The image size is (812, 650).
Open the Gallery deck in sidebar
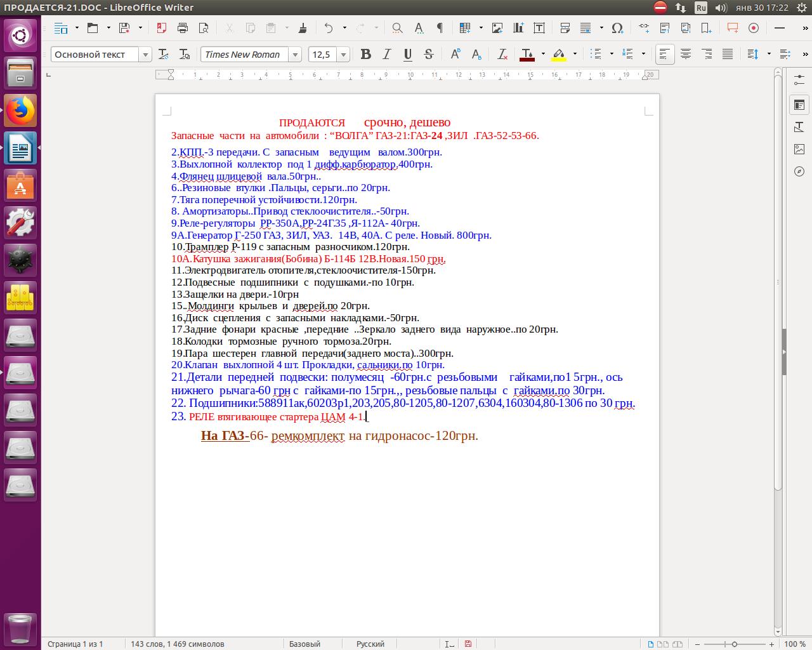coord(799,149)
